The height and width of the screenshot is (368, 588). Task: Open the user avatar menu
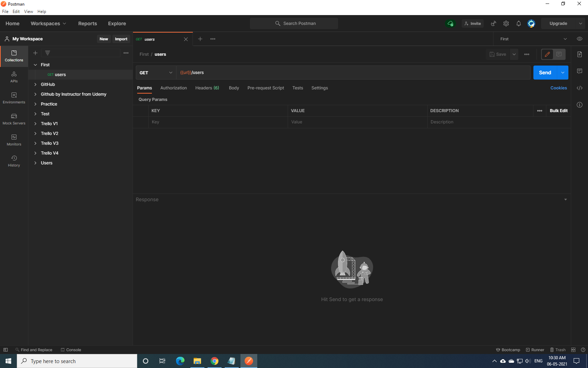[x=531, y=23]
